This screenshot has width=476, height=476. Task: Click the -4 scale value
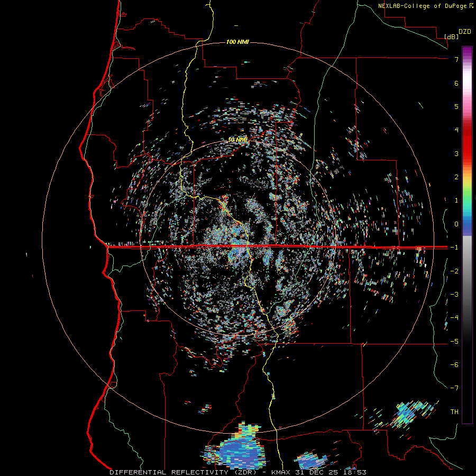pyautogui.click(x=454, y=318)
